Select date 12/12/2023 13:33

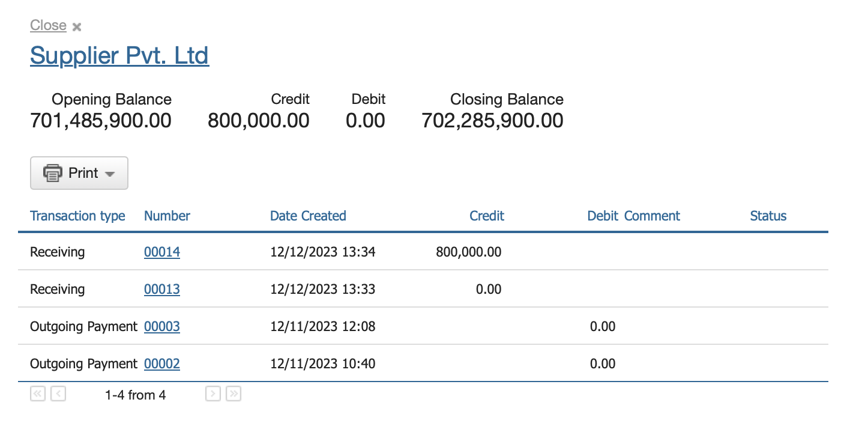[323, 290]
